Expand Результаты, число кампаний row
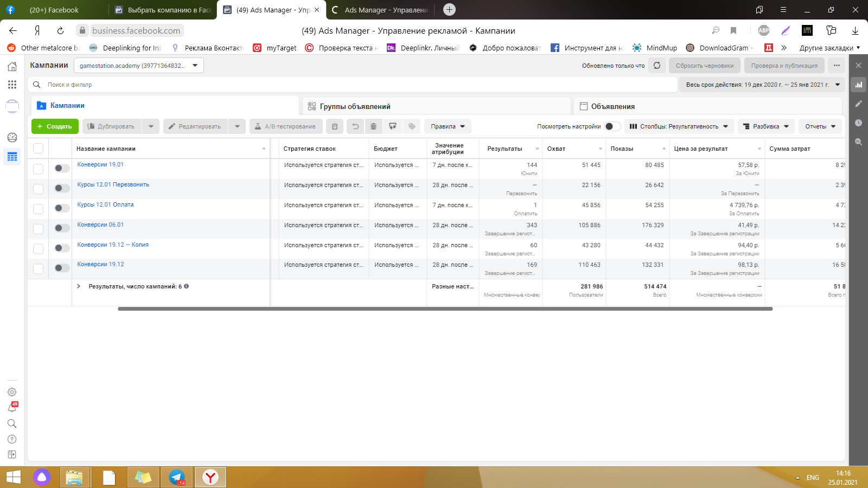868x488 pixels. tap(79, 286)
